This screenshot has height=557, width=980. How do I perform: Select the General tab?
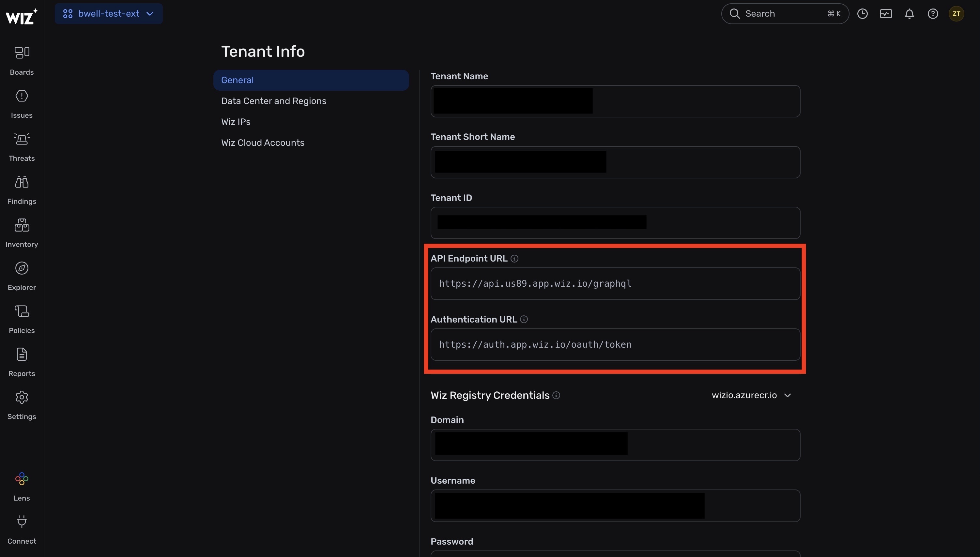pos(311,80)
